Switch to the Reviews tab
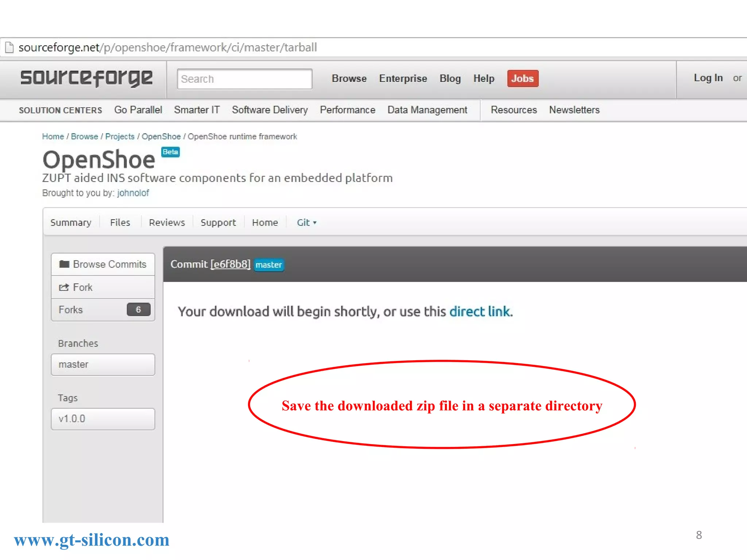The width and height of the screenshot is (747, 560). pos(167,222)
